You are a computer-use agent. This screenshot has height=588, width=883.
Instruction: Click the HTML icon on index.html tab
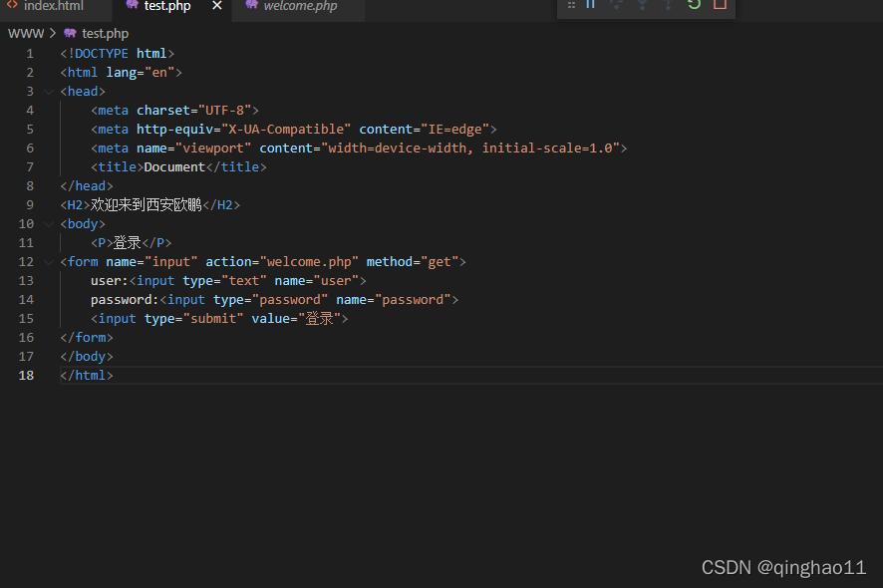tap(12, 5)
